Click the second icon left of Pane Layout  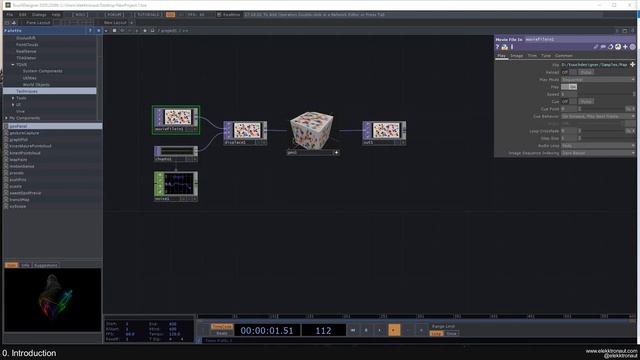pyautogui.click(x=14, y=22)
